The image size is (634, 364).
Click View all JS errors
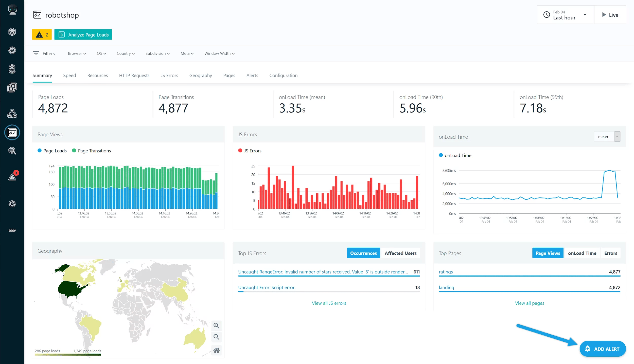pos(329,303)
